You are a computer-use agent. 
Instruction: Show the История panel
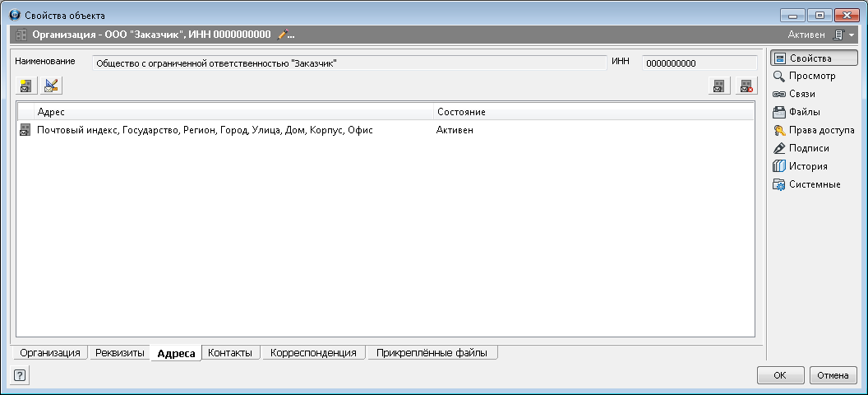pyautogui.click(x=807, y=166)
